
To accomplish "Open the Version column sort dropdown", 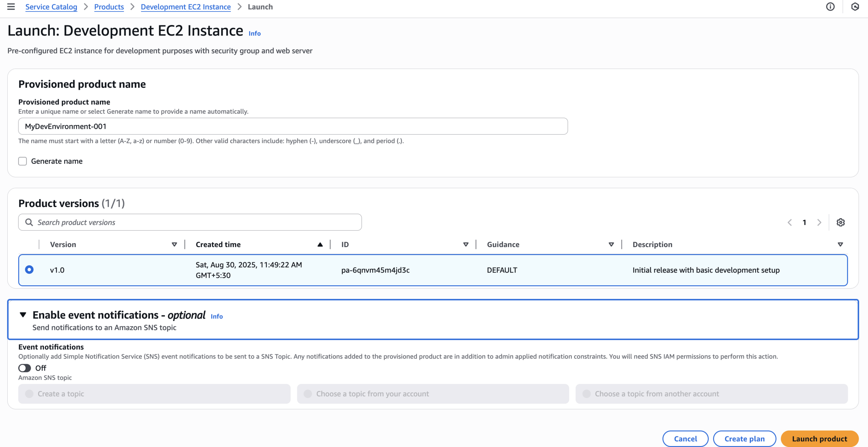I will tap(174, 245).
